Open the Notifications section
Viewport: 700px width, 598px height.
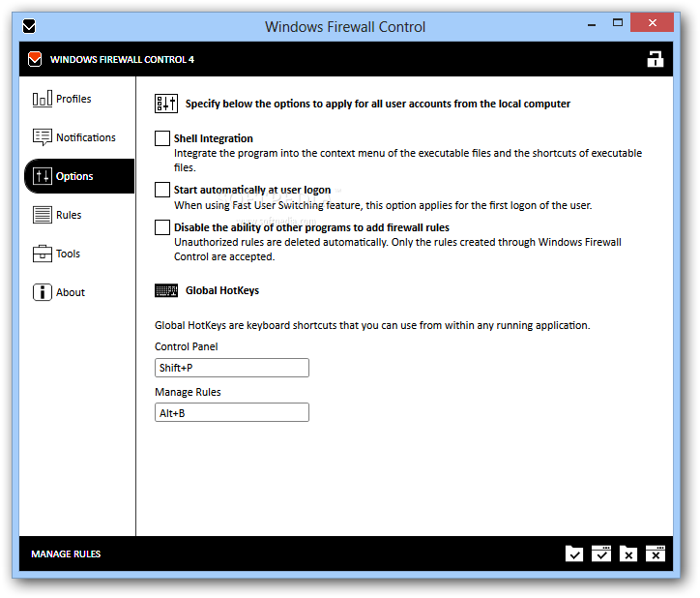tap(74, 137)
